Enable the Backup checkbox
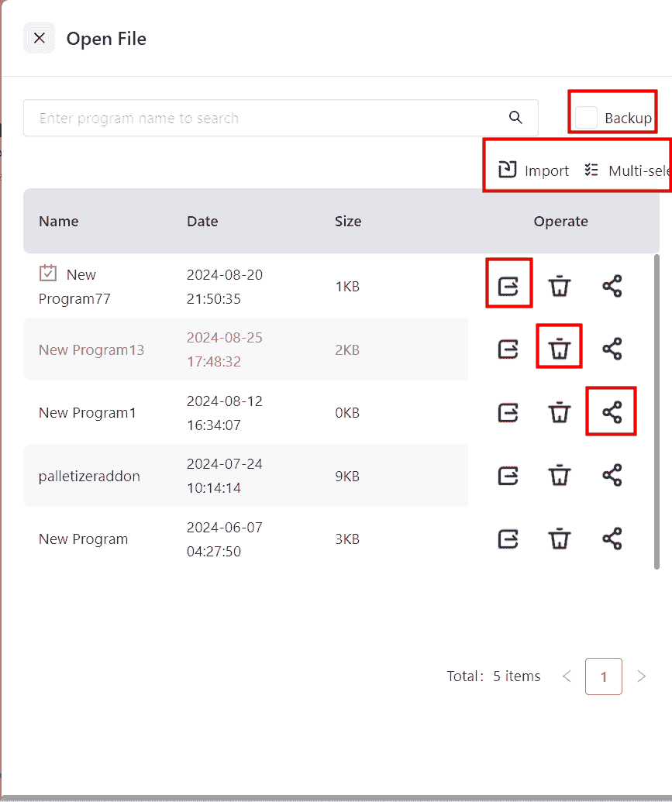 (587, 118)
